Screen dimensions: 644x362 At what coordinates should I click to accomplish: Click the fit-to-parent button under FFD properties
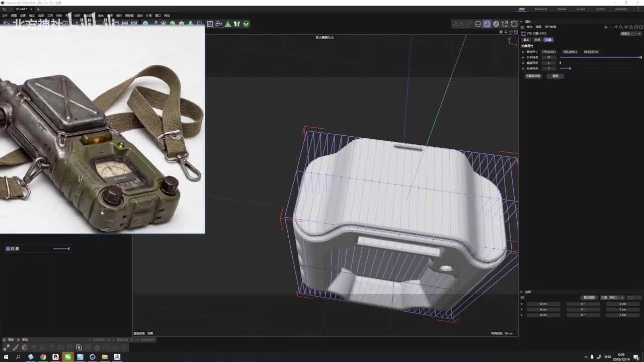point(533,76)
